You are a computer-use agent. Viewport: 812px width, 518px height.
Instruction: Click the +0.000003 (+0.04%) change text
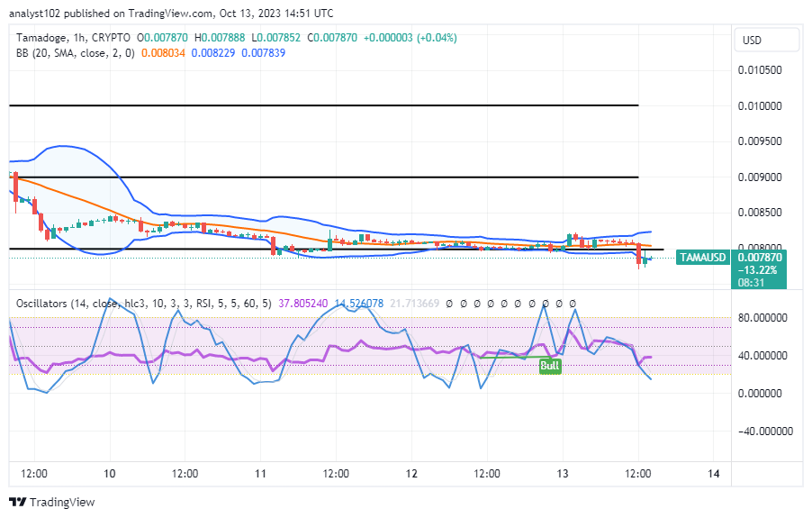click(x=411, y=38)
